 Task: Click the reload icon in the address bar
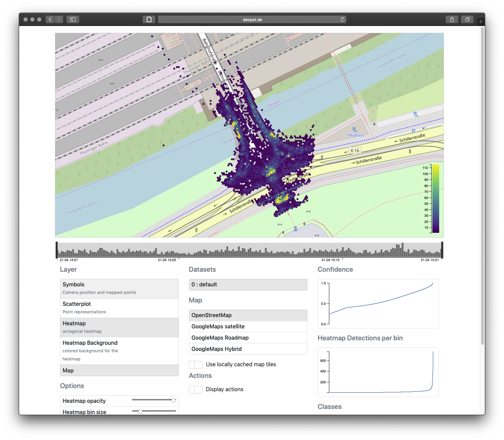342,19
